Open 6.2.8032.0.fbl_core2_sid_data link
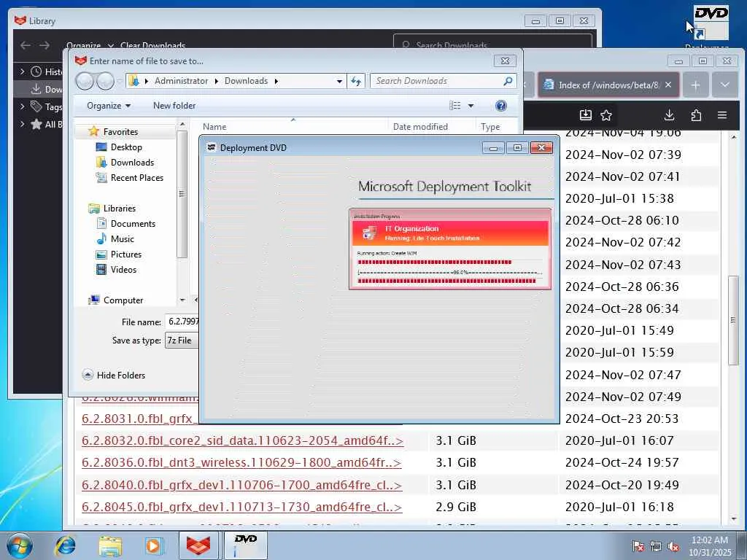 pyautogui.click(x=242, y=440)
